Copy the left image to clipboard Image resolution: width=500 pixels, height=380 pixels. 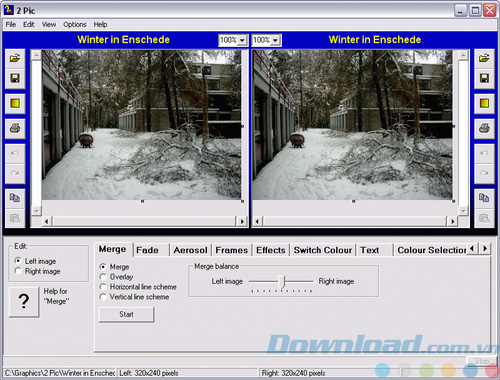pos(15,198)
